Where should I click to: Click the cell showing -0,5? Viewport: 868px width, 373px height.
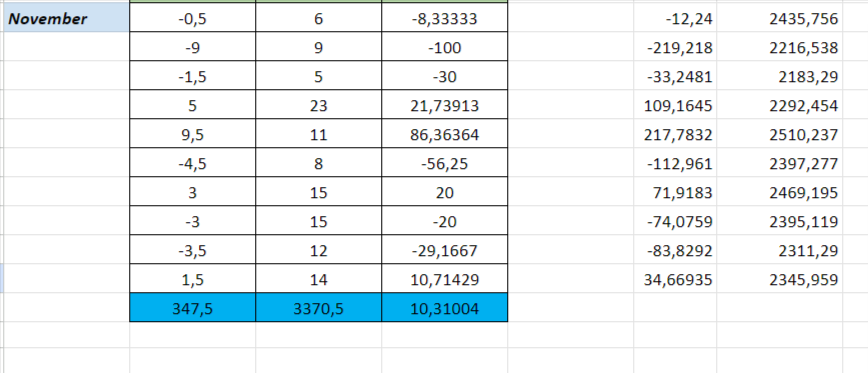(193, 18)
